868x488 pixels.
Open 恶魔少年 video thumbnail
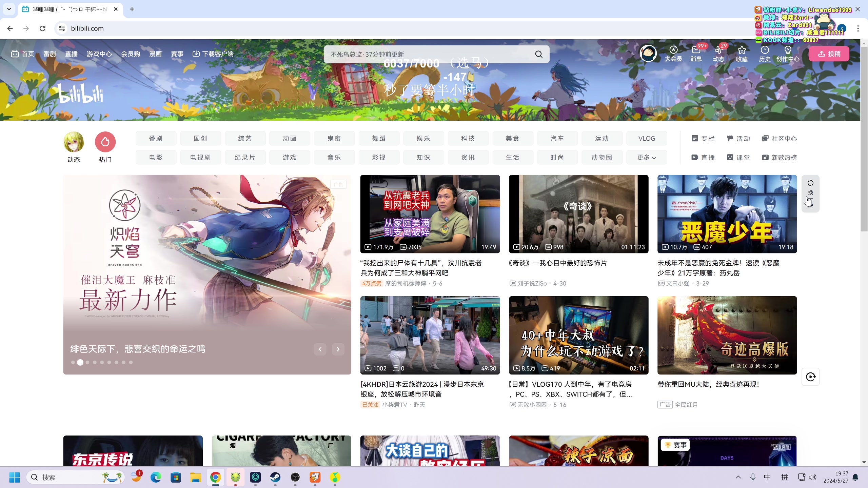(727, 214)
